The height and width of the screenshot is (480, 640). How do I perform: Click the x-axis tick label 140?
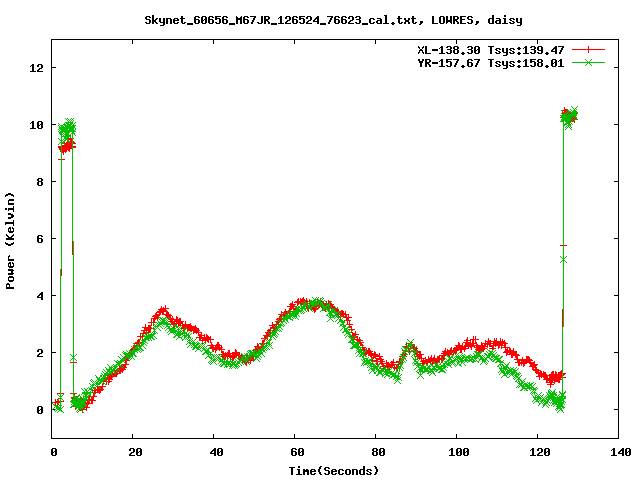point(621,452)
